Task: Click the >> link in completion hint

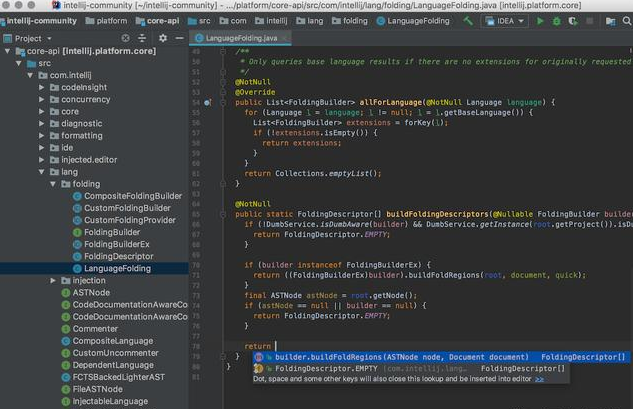Action: (540, 380)
